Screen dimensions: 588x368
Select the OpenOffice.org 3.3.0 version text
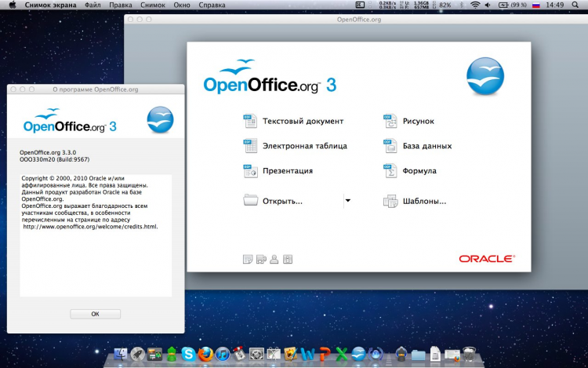(48, 152)
